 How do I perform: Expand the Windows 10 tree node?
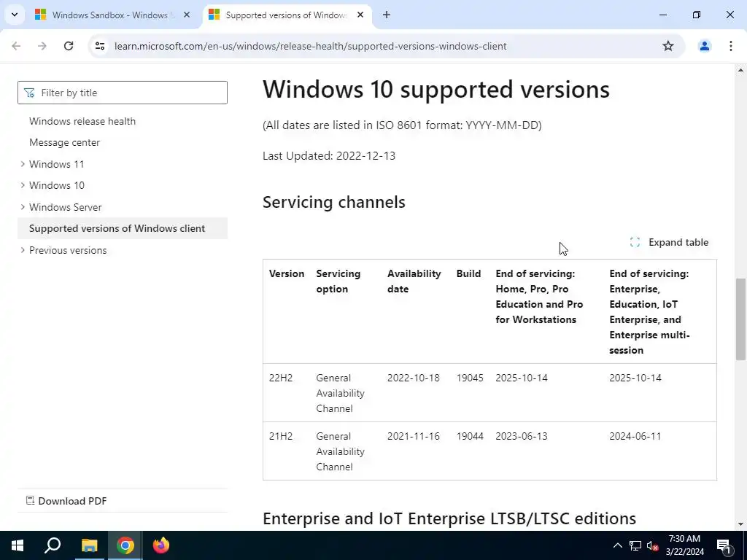coord(23,185)
